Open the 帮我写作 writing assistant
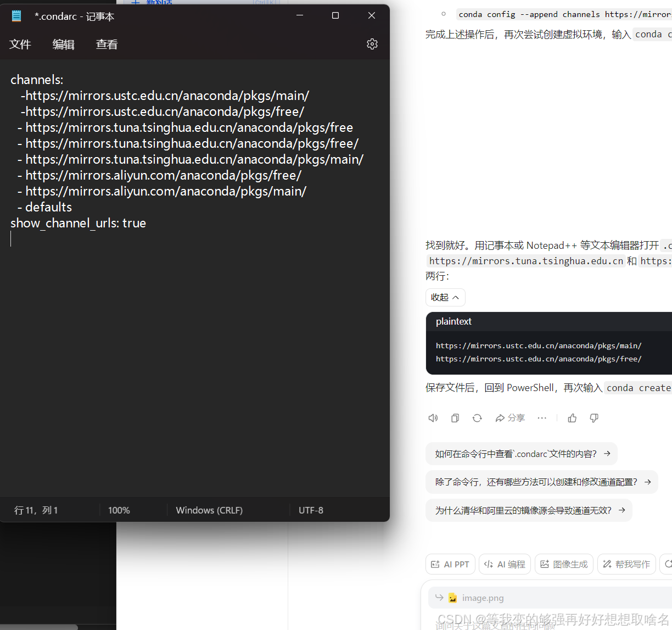The height and width of the screenshot is (630, 672). [626, 564]
